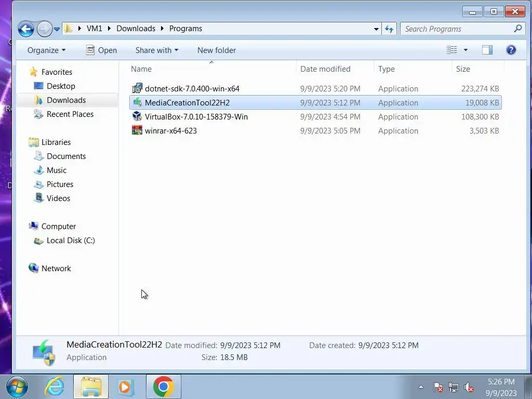Viewport: 532px width, 399px height.
Task: Click the magnifier search icon
Action: pyautogui.click(x=518, y=29)
